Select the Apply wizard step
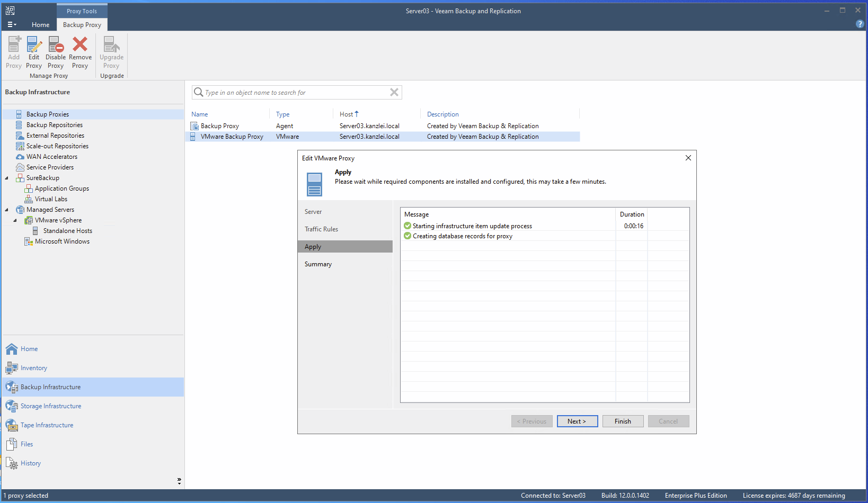 (345, 247)
